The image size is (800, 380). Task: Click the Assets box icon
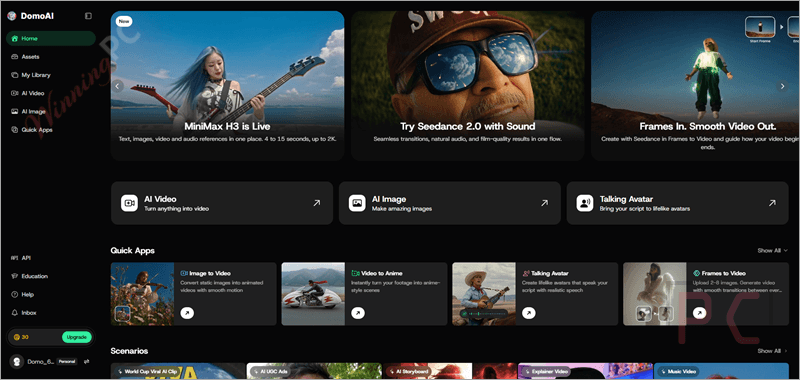14,57
